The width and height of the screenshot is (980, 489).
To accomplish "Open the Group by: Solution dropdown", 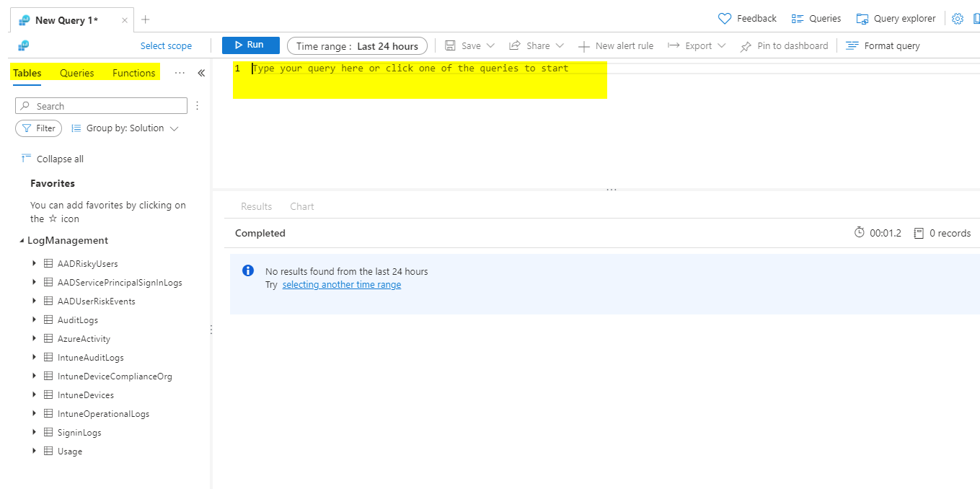I will coord(124,128).
